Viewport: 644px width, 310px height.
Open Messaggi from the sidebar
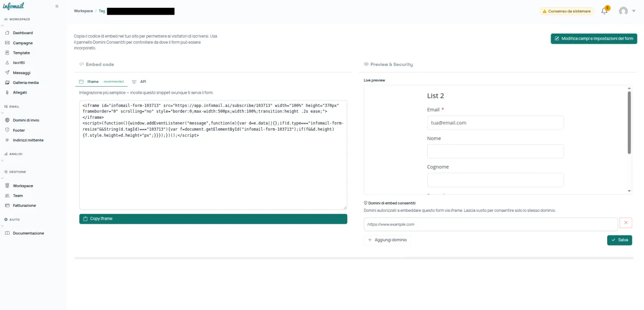22,72
